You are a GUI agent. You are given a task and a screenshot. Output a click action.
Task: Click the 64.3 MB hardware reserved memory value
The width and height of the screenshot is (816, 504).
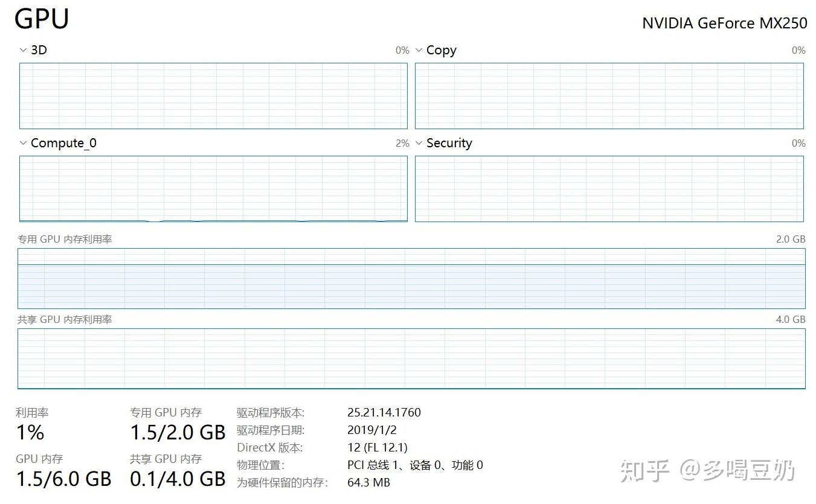point(368,482)
